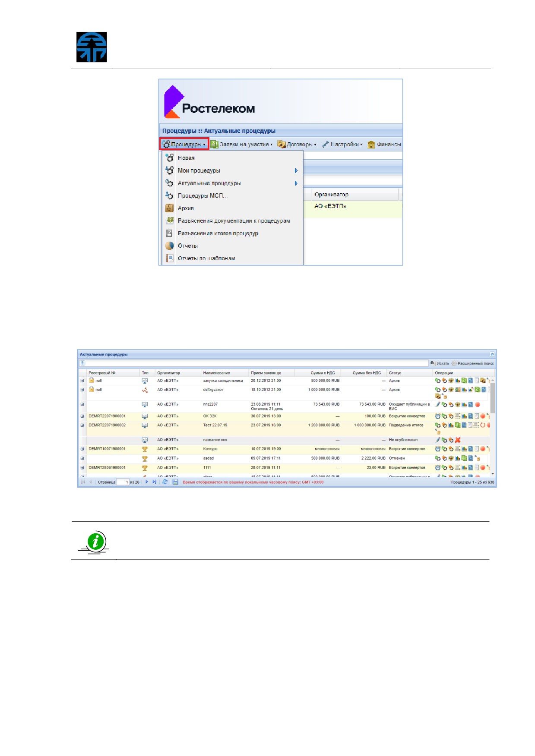Go to the previous page
This screenshot has height=756, width=535.
pyautogui.click(x=90, y=482)
